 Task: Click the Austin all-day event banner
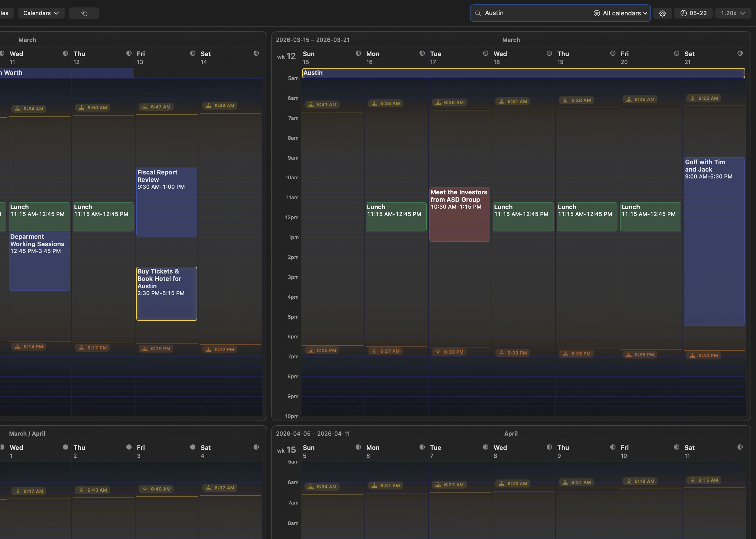[523, 73]
